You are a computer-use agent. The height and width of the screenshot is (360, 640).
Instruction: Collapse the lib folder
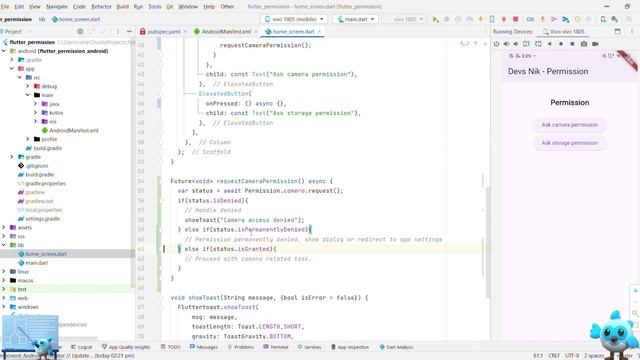(4, 245)
